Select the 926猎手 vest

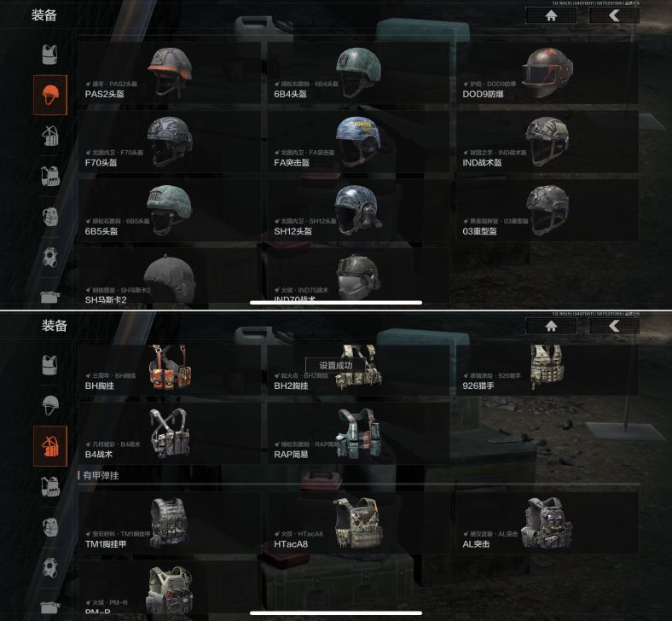point(547,369)
